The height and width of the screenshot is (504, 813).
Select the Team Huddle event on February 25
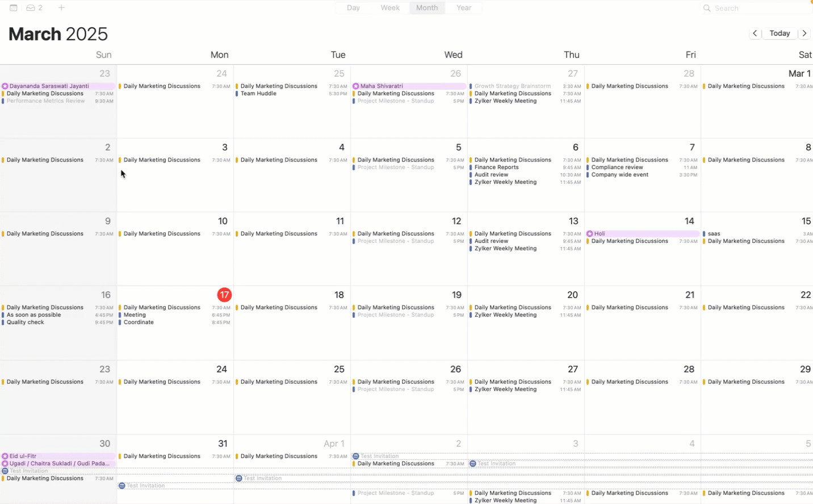[x=258, y=94]
